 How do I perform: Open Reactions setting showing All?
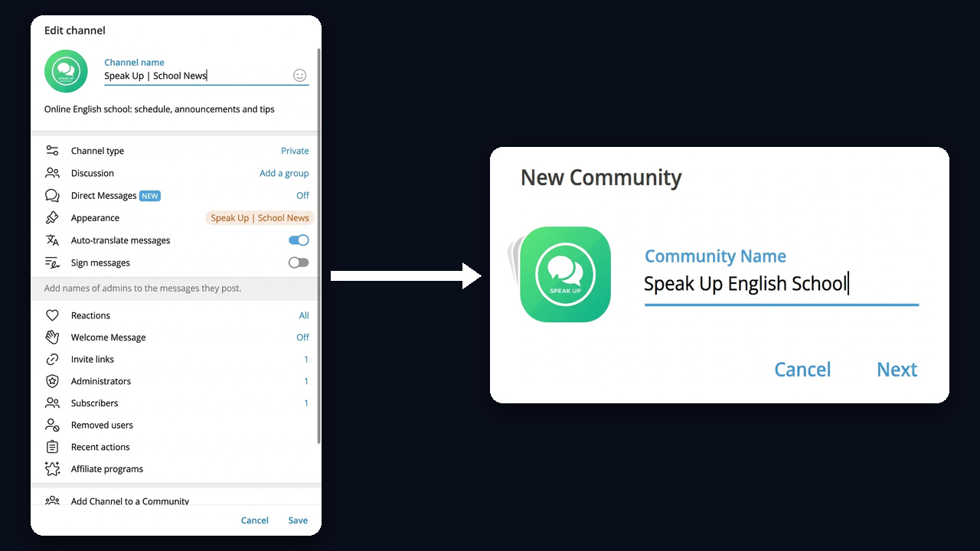[x=176, y=315]
